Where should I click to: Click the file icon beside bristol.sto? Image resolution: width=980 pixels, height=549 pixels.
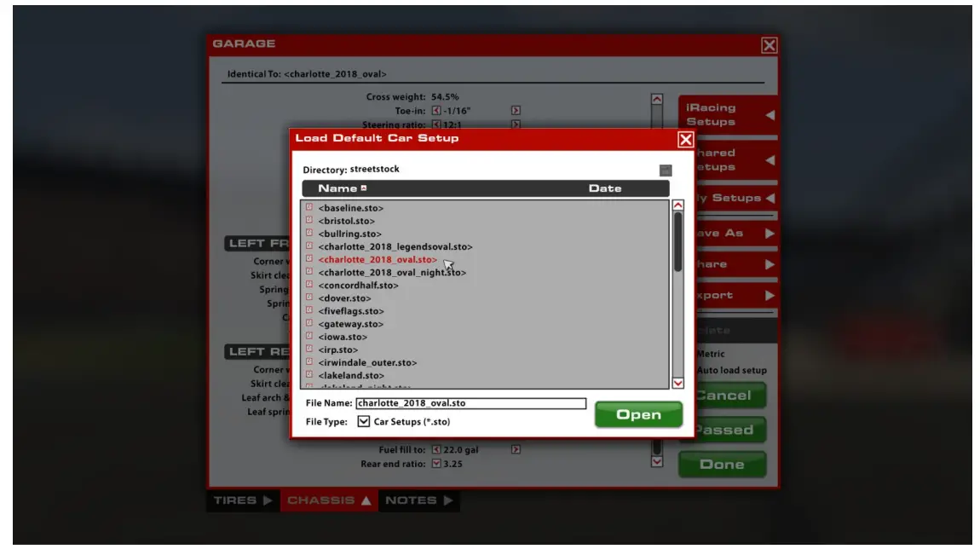(308, 220)
